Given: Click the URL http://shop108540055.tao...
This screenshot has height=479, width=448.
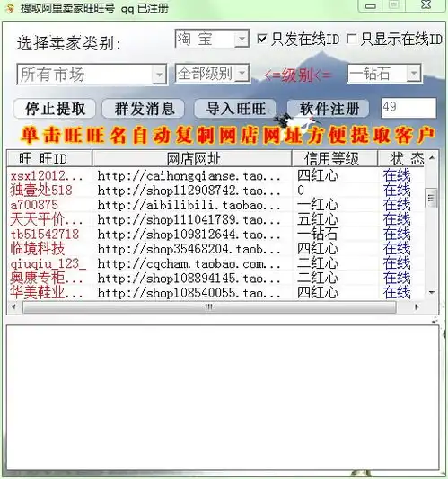Looking at the screenshot, I should [189, 293].
